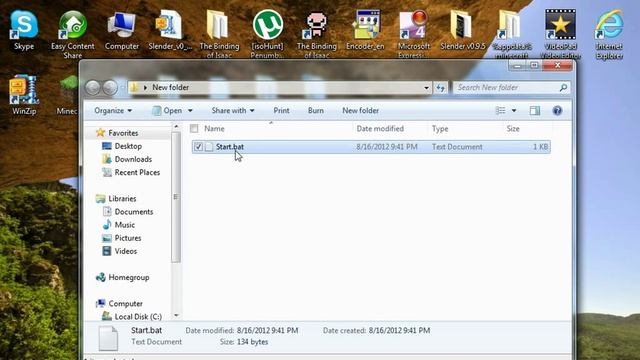The image size is (640, 360).
Task: Launch the WinZip desktop shortcut
Action: click(x=24, y=95)
